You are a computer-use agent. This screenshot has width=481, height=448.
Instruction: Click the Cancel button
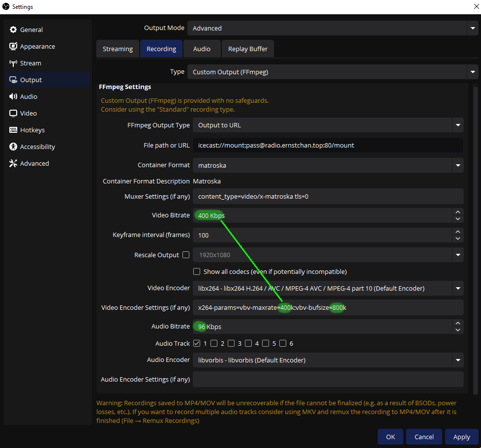(x=424, y=437)
